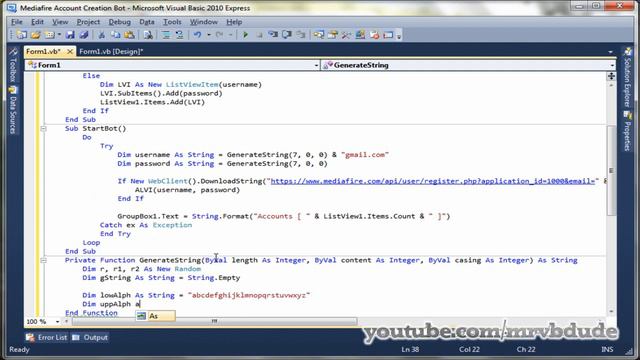Save Form1.vb with the floppy disk icon
This screenshot has height=360, width=640.
(70, 35)
